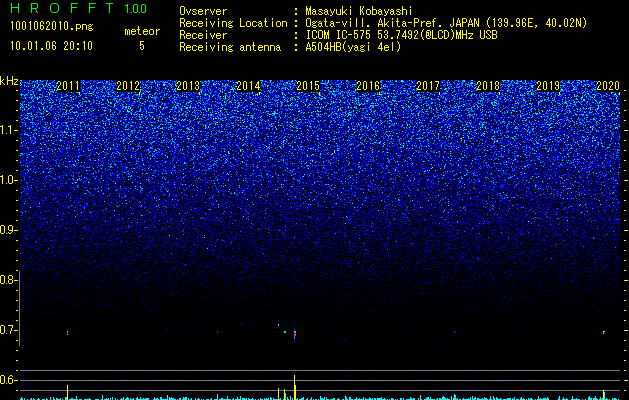Viewport: 629px width, 400px height.
Task: Click the 2017 time marker
Action: click(428, 86)
